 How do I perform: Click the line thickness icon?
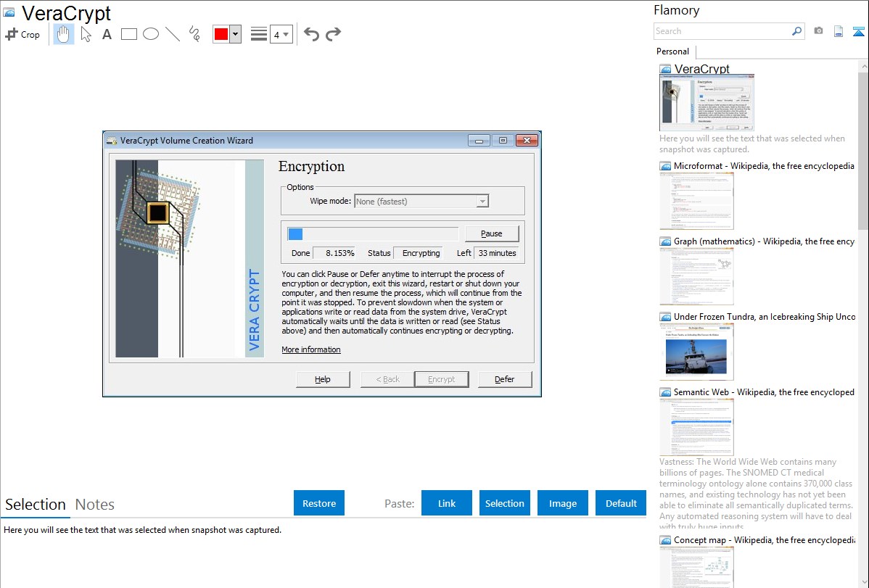pos(259,34)
